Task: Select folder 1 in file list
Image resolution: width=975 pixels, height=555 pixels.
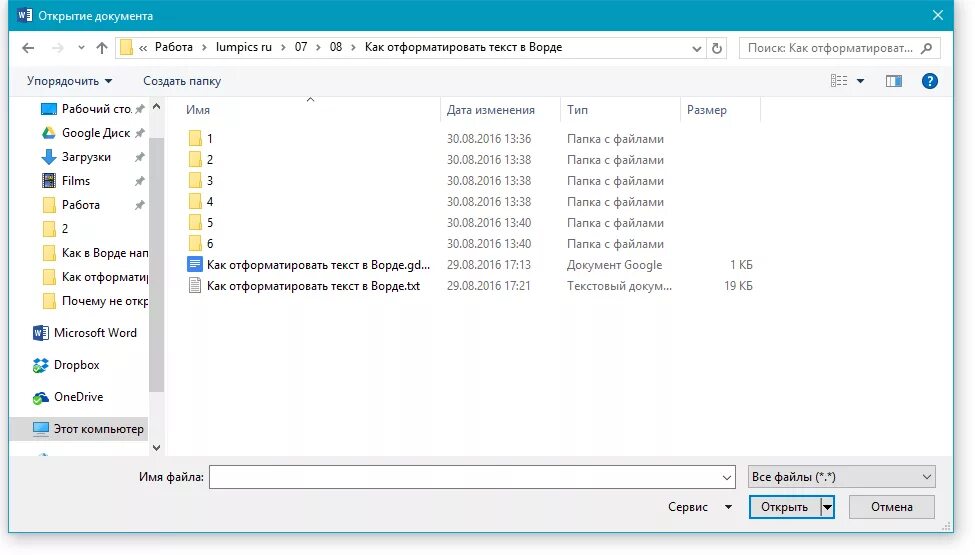Action: [x=201, y=139]
